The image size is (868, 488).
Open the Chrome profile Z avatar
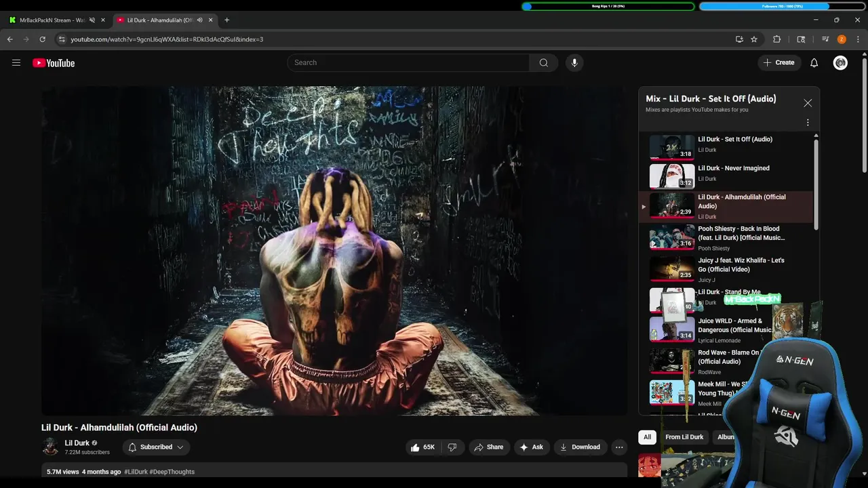[x=842, y=39]
